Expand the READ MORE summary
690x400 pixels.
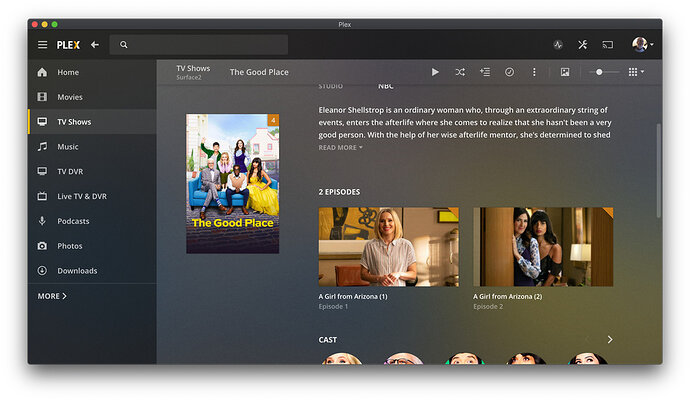(x=340, y=147)
